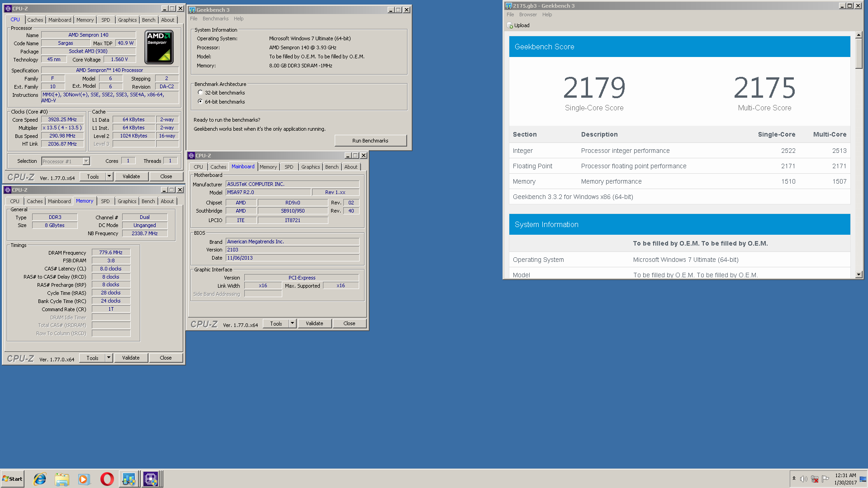868x488 pixels.
Task: Open Benchmarks menu in Geekbench 3
Action: coord(215,19)
